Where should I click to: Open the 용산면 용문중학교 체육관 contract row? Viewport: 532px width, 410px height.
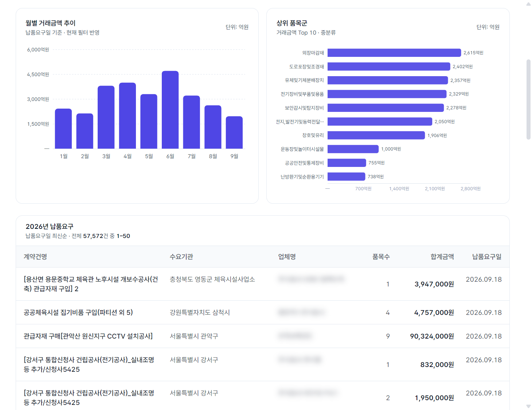(263, 284)
